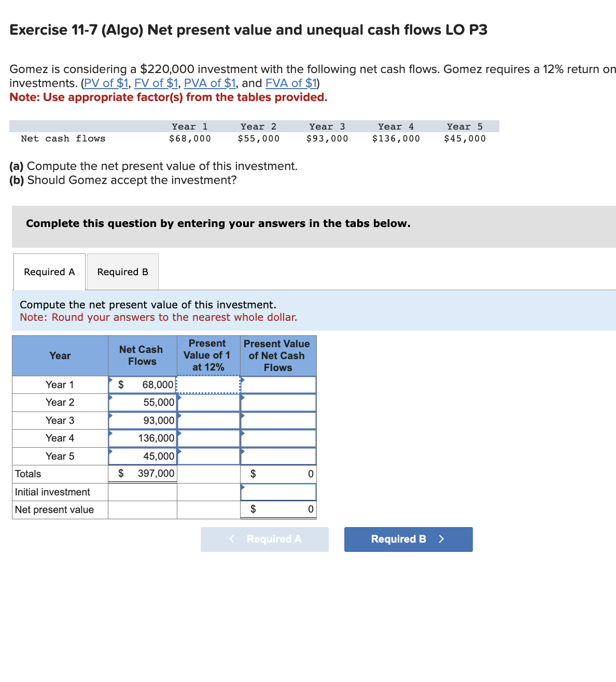Switch to the Required A tab
This screenshot has width=616, height=682.
point(49,272)
